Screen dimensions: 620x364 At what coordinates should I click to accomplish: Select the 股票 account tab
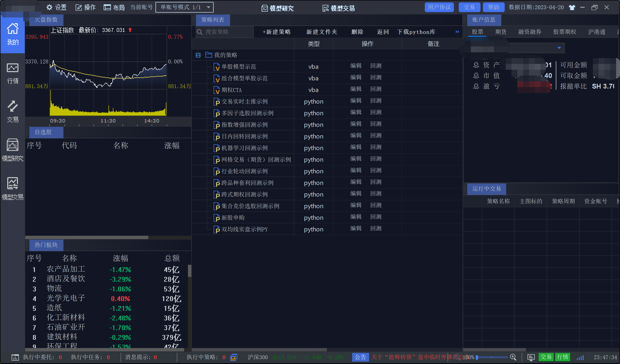point(477,32)
